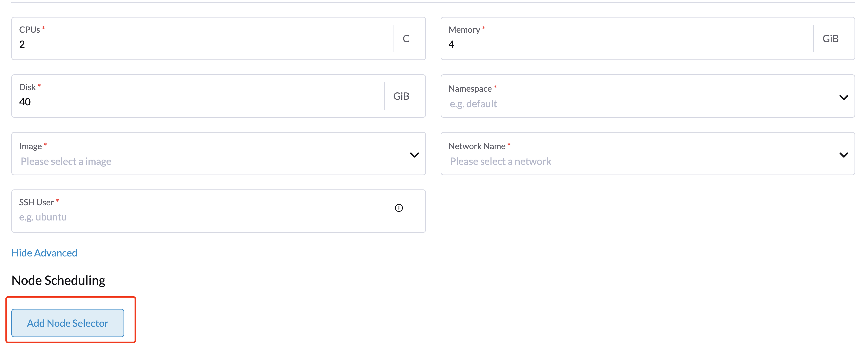Click the C unit label beside CPUs

[406, 38]
